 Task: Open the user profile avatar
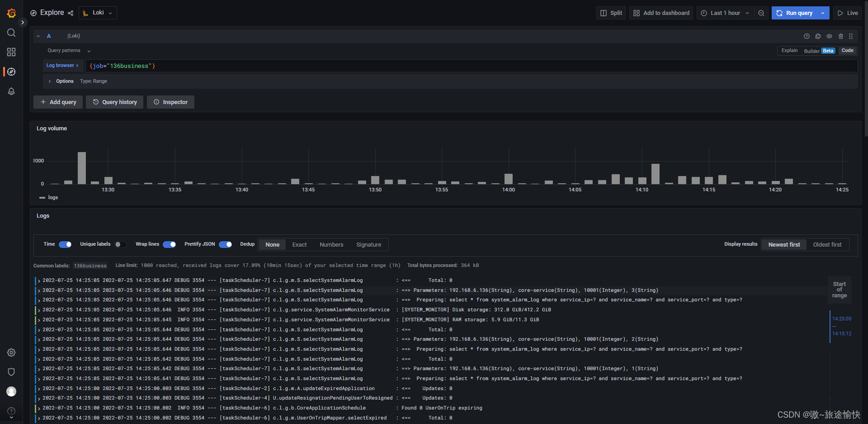(x=11, y=391)
